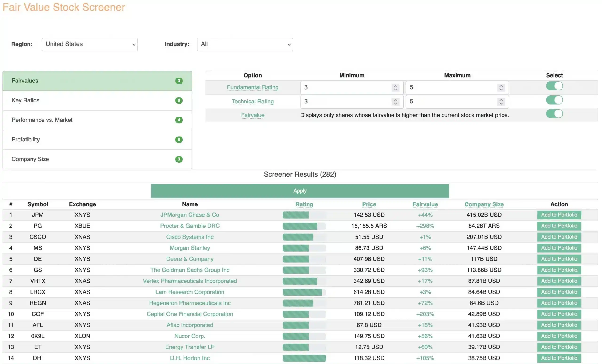Open The Goldman Sachs Group Inc link

tap(190, 270)
